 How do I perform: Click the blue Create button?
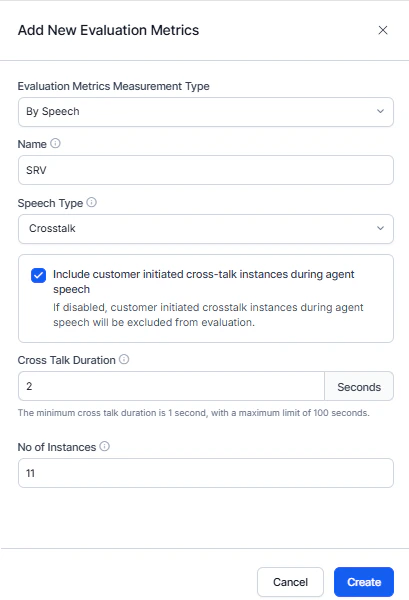(x=364, y=582)
